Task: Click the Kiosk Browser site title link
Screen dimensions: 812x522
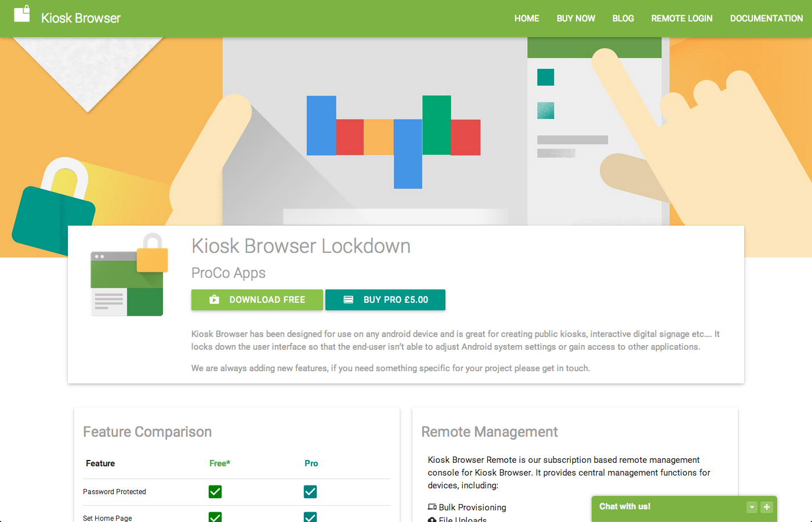Action: 81,19
